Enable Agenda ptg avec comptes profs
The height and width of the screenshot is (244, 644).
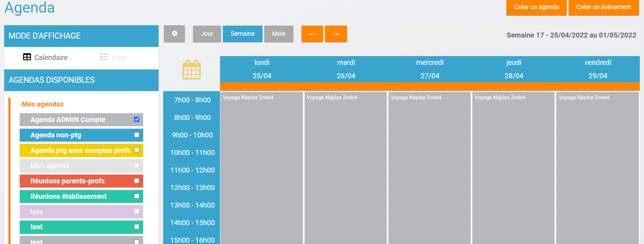point(137,150)
